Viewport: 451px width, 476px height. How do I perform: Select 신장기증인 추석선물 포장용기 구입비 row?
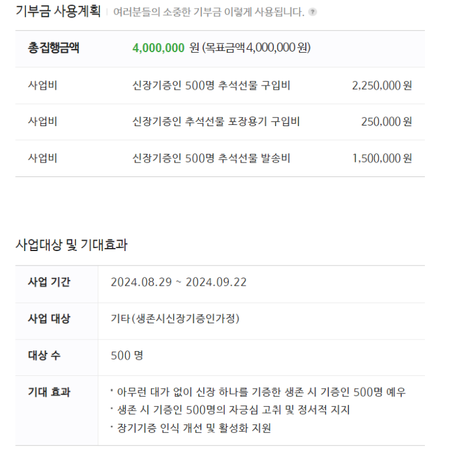tap(220, 122)
